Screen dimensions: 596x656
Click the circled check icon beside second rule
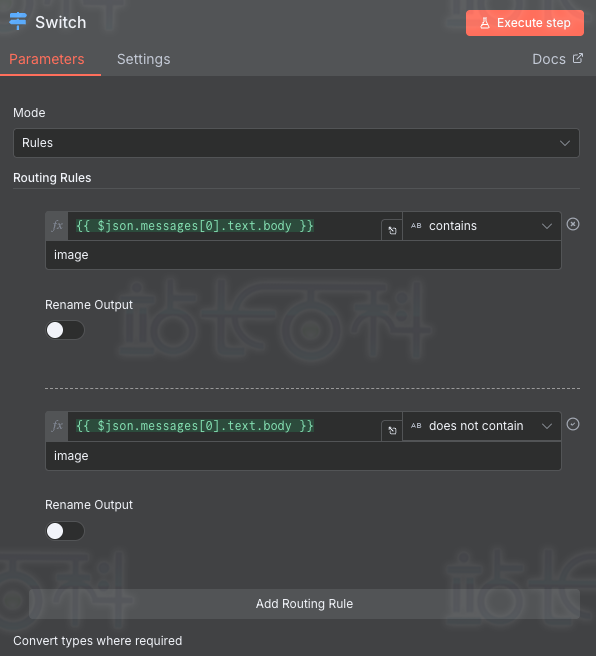pyautogui.click(x=573, y=424)
